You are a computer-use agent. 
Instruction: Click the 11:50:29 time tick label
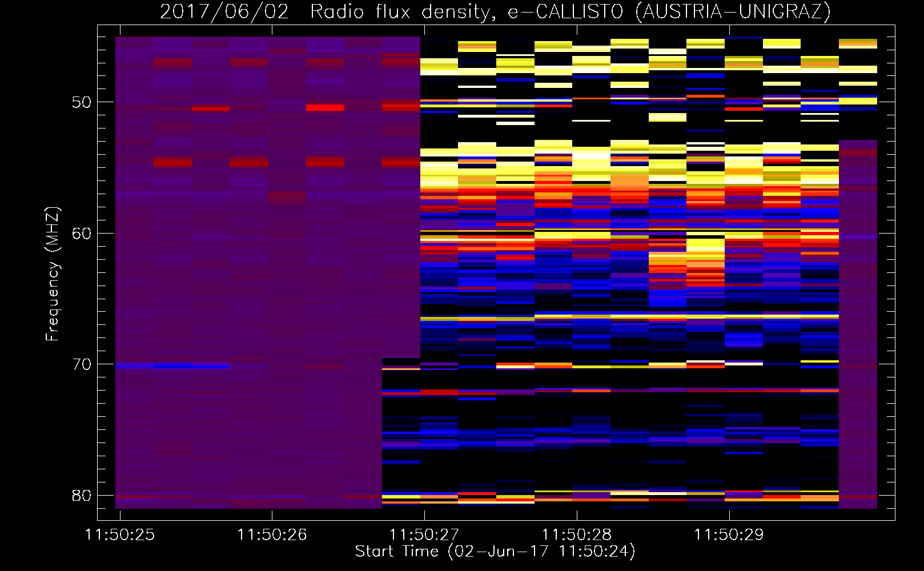[729, 535]
